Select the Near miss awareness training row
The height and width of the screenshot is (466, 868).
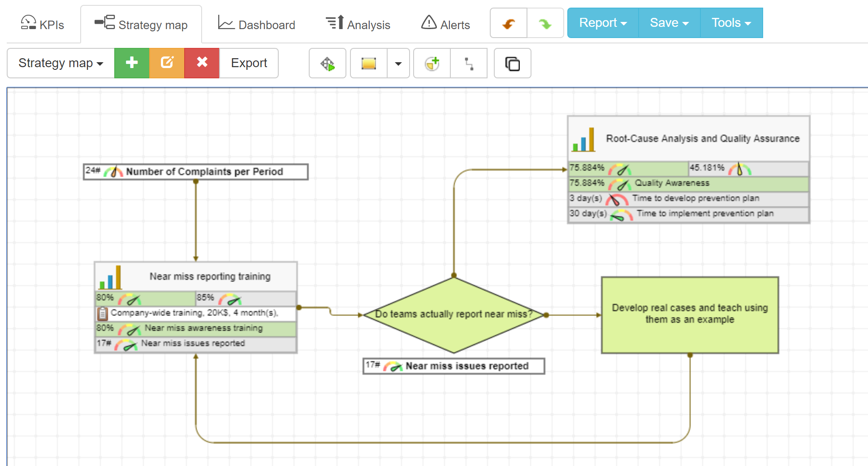click(x=196, y=329)
